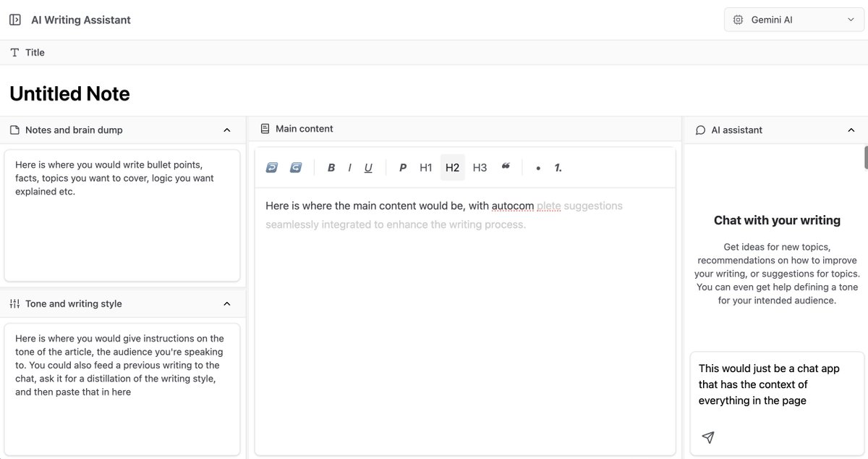The height and width of the screenshot is (459, 868).
Task: Click the chat bubble icon beside AI assistant
Action: click(x=700, y=130)
